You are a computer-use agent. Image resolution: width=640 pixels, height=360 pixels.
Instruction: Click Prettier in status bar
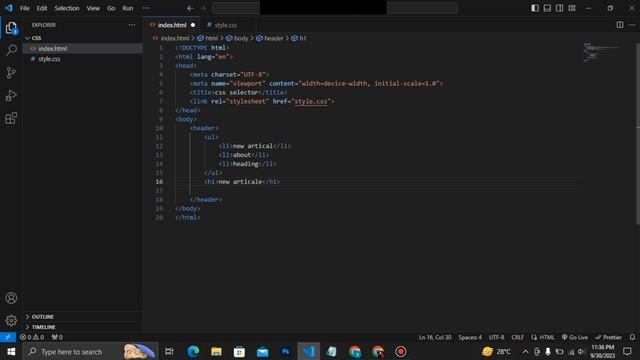click(x=609, y=337)
